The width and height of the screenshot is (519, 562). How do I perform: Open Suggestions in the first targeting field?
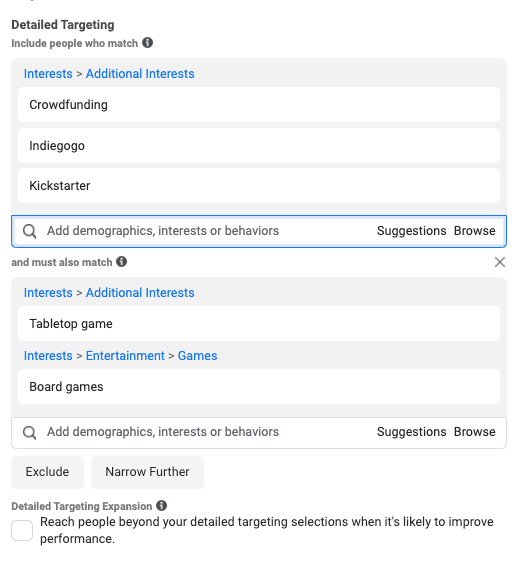[411, 231]
